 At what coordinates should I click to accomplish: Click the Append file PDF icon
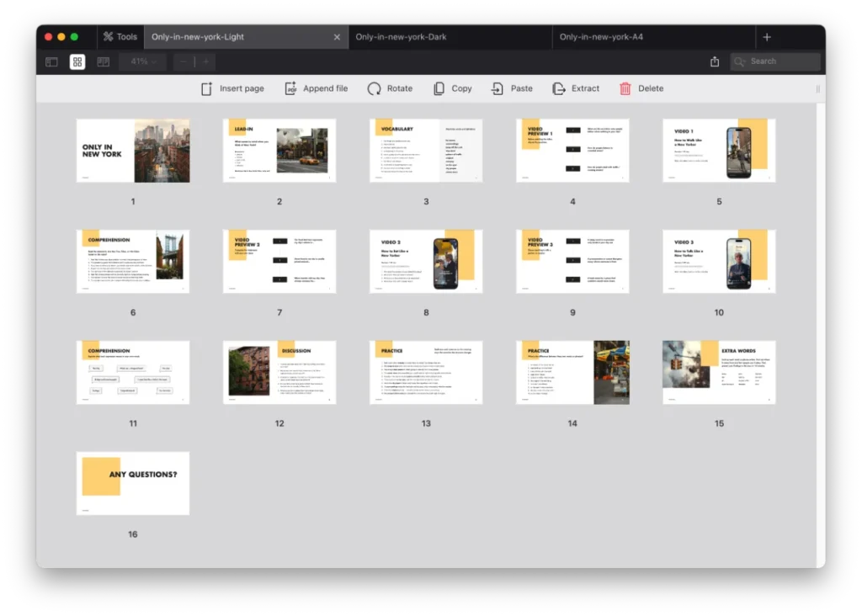coord(290,88)
